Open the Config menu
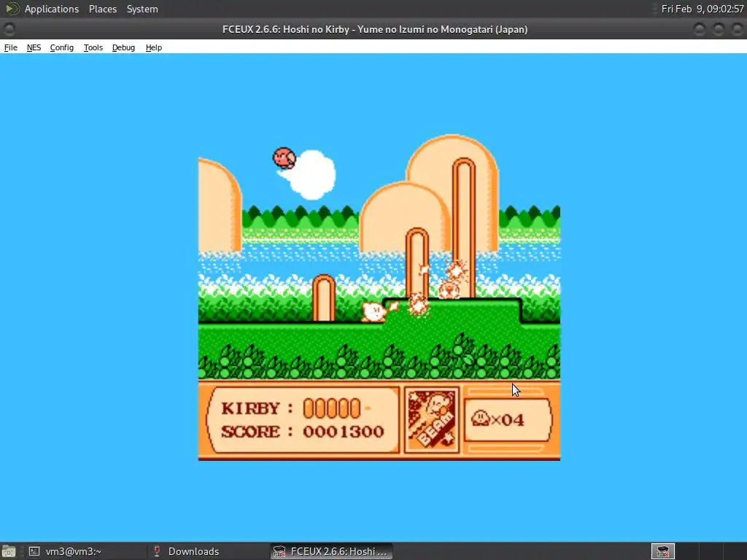The height and width of the screenshot is (560, 747). click(x=62, y=47)
